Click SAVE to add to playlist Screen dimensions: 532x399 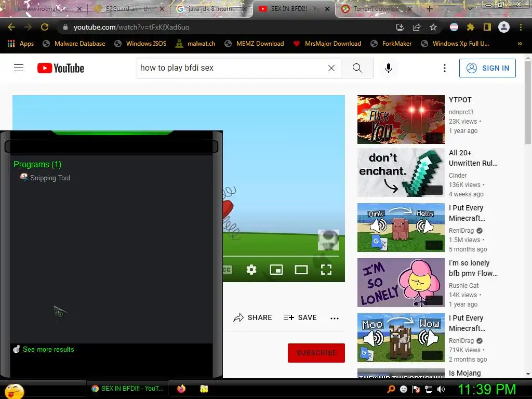(x=300, y=317)
